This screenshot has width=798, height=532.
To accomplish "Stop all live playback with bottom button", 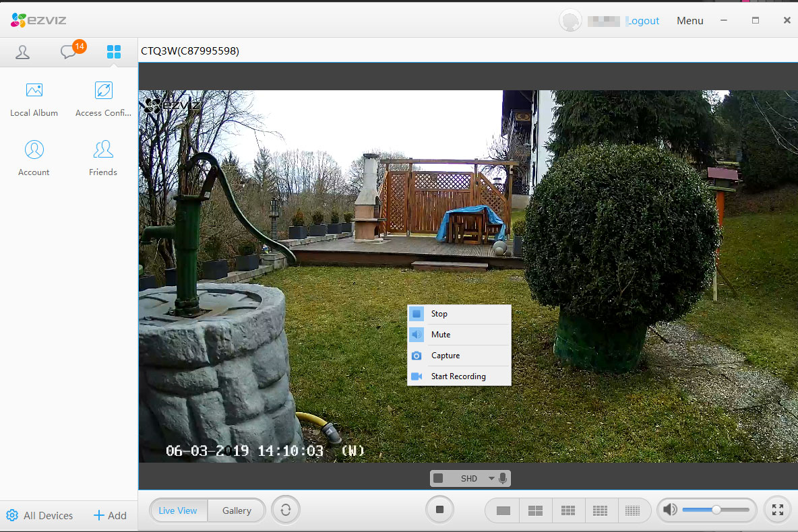I will tap(439, 510).
